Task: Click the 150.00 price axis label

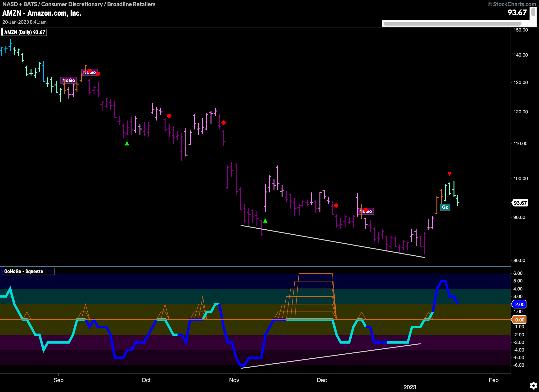Action: pyautogui.click(x=521, y=30)
